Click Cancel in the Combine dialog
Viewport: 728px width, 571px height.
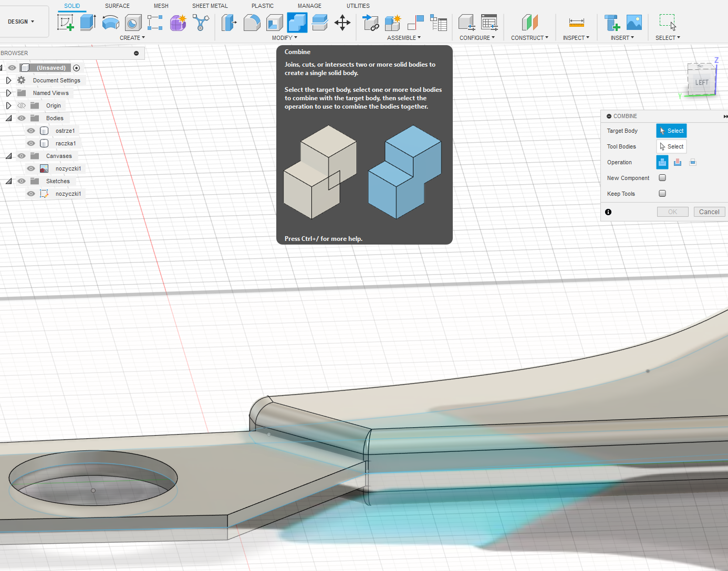coord(709,212)
